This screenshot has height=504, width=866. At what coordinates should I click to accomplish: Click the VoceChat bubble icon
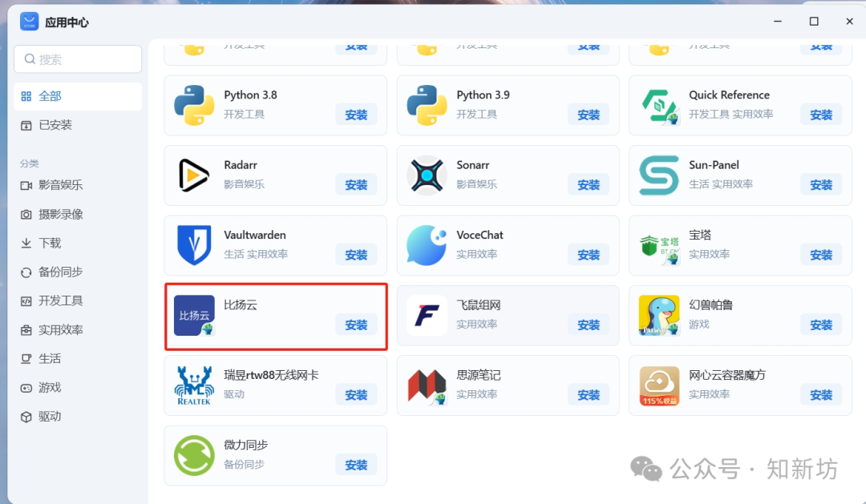[x=427, y=245]
